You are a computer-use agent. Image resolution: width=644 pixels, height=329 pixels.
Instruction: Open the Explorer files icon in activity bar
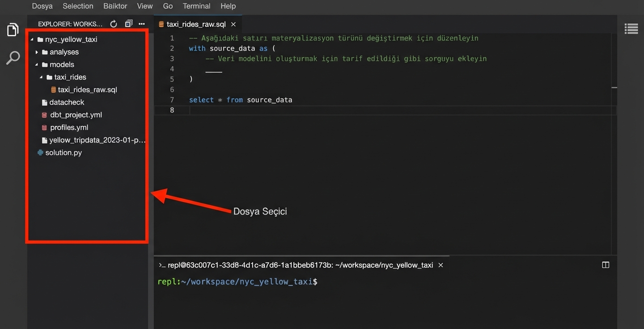[x=13, y=30]
